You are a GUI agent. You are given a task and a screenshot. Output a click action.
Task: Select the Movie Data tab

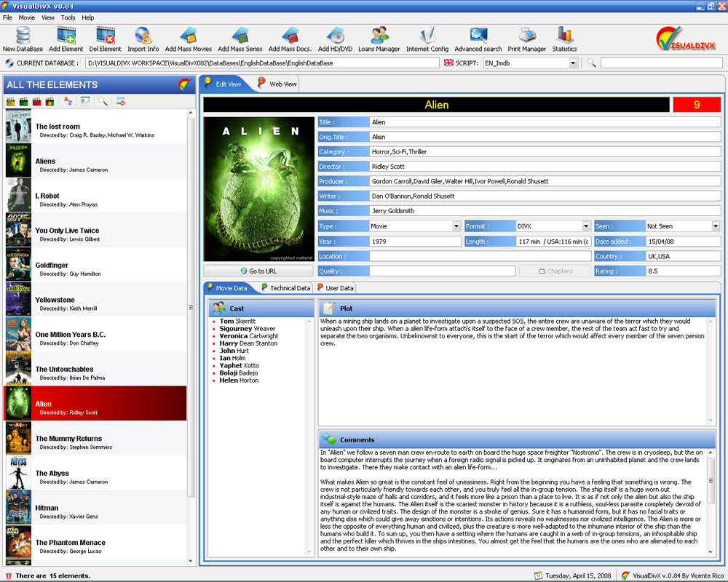[227, 288]
